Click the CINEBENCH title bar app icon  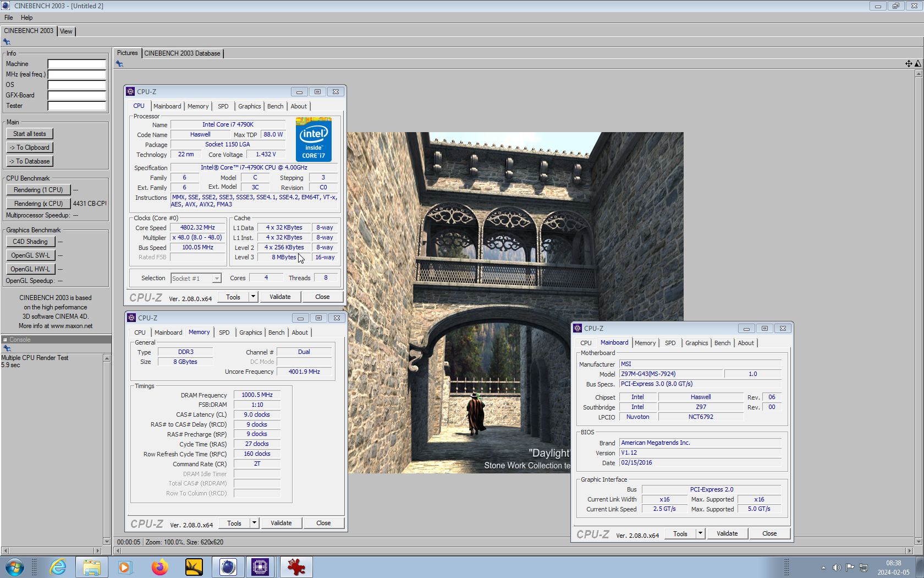point(5,6)
